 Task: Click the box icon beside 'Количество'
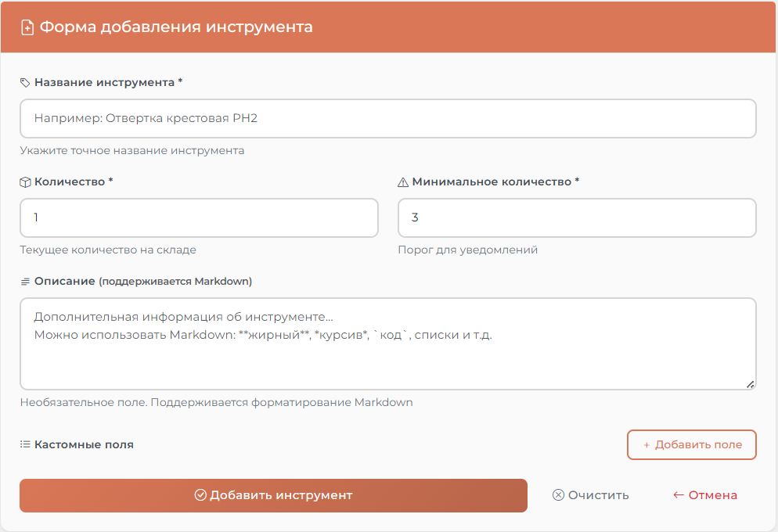point(24,182)
